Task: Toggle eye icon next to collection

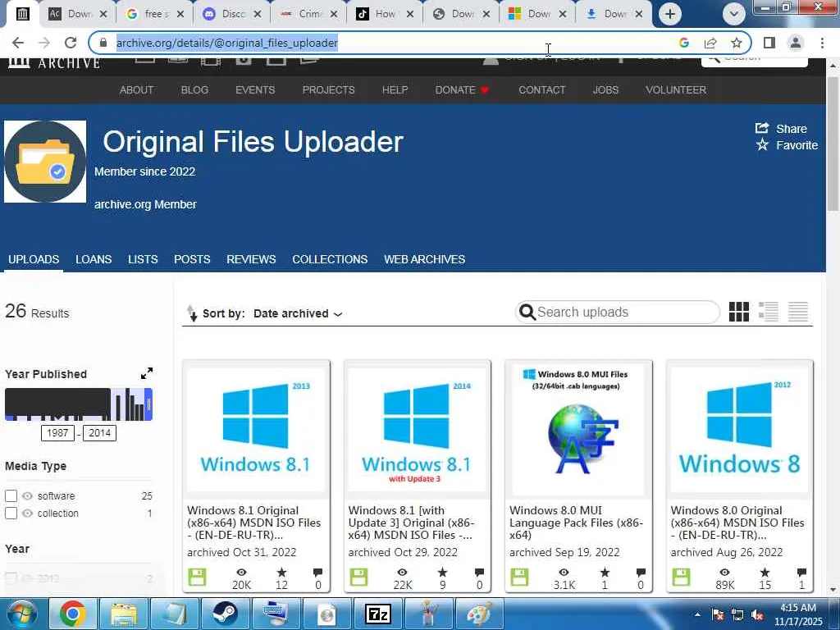Action: point(27,514)
